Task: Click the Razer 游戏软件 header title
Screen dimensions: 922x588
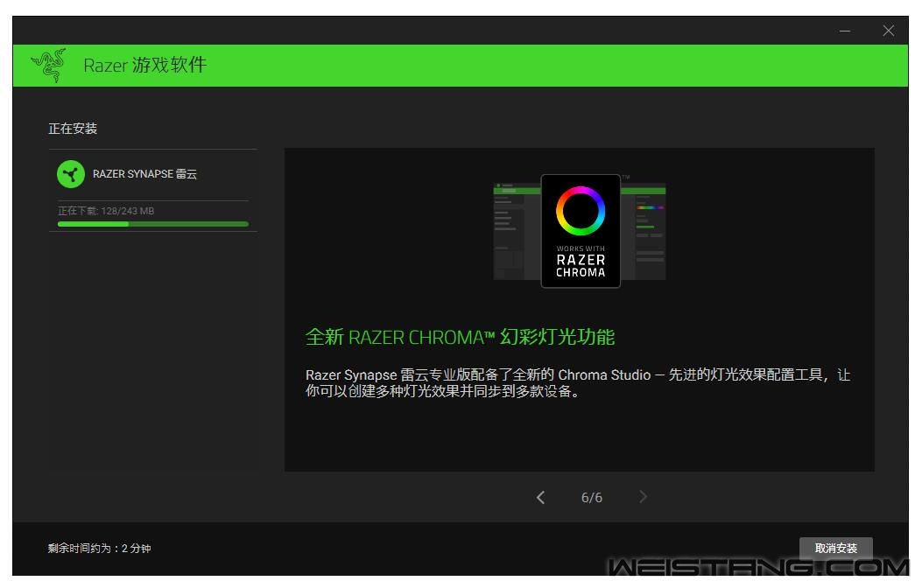Action: coord(144,66)
